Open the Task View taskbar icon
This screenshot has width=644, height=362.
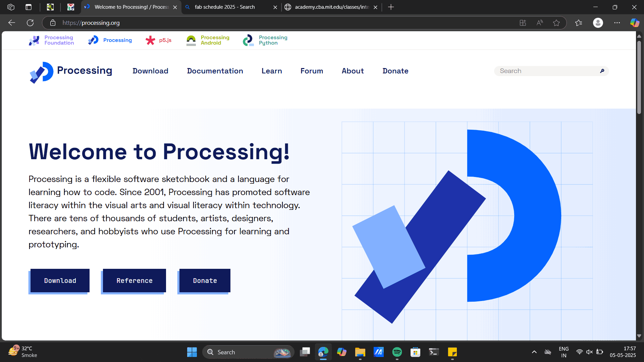pyautogui.click(x=305, y=352)
